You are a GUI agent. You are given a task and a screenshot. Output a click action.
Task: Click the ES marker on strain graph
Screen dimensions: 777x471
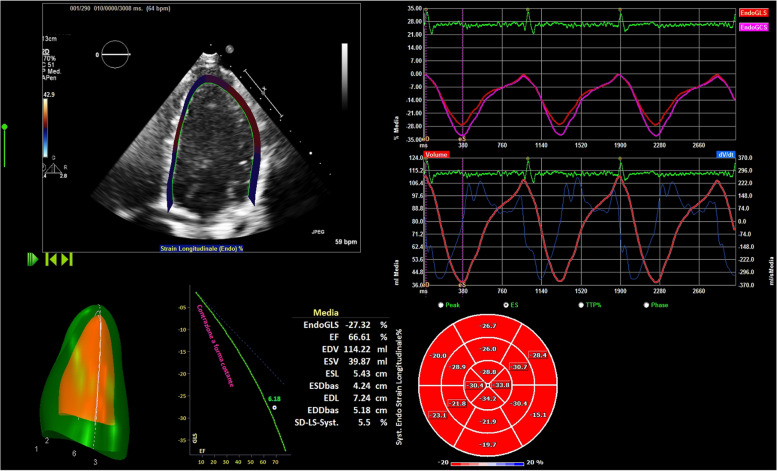[x=460, y=140]
